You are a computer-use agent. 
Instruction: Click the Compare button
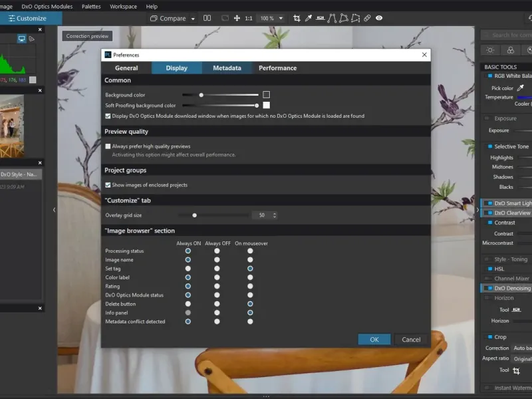168,19
